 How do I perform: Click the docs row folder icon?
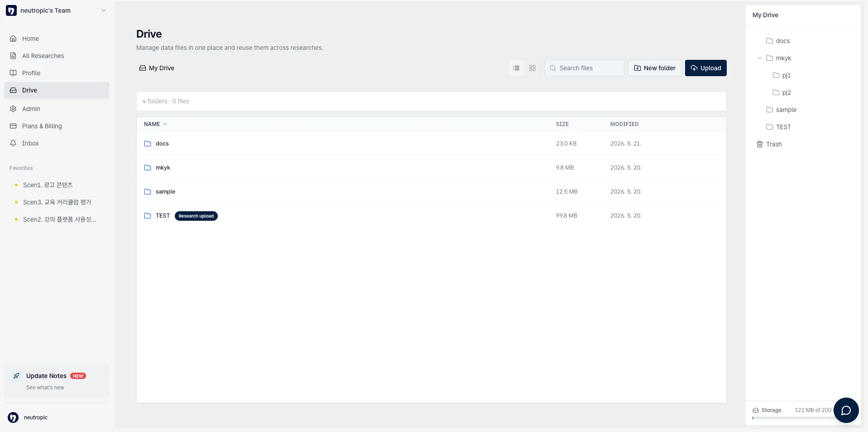(x=148, y=144)
